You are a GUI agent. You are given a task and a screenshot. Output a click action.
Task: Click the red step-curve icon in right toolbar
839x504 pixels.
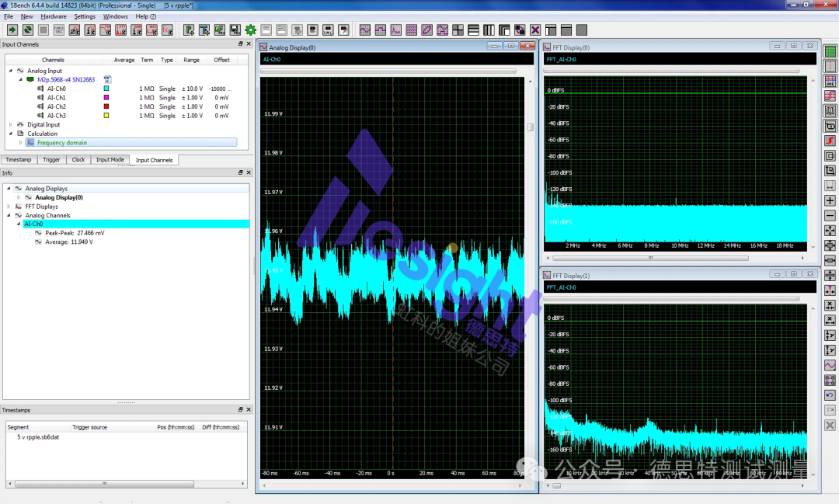[830, 141]
